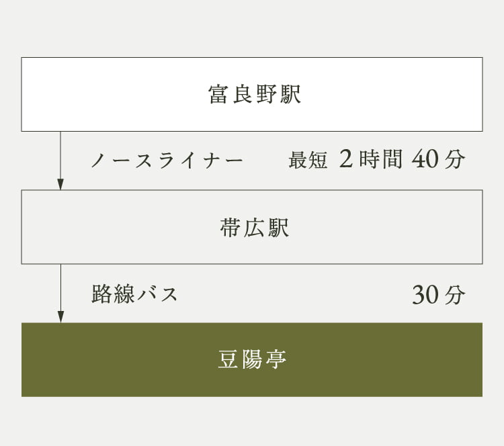
Task: Click the 2時間 text in the duration
Action: tap(370, 159)
